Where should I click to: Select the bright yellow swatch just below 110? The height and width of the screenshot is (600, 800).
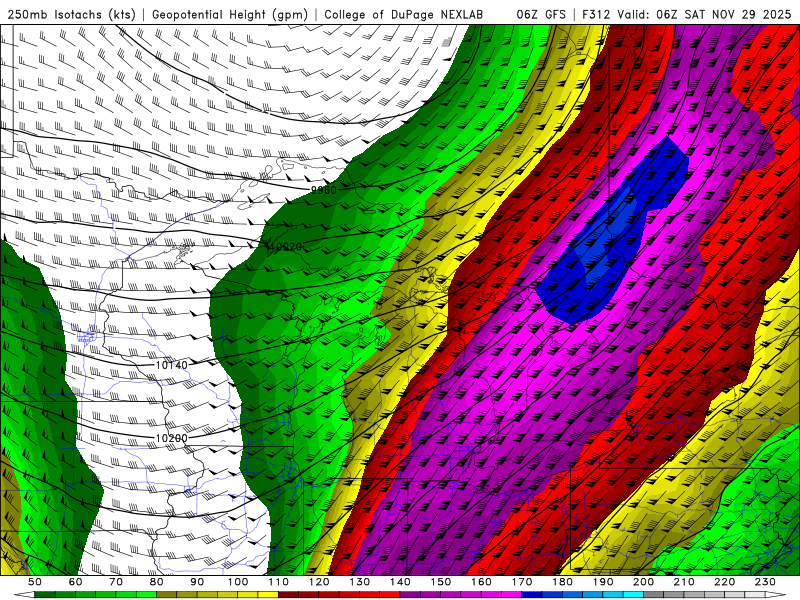coord(268,595)
